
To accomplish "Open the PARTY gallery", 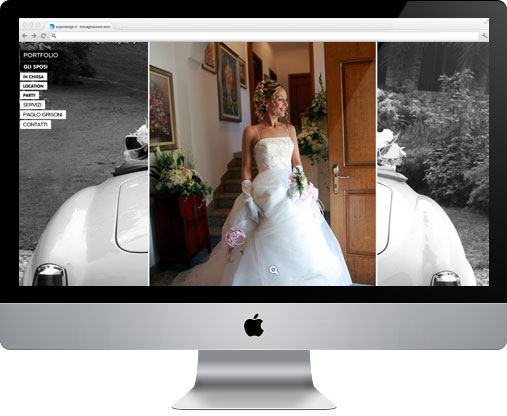I will coord(29,95).
